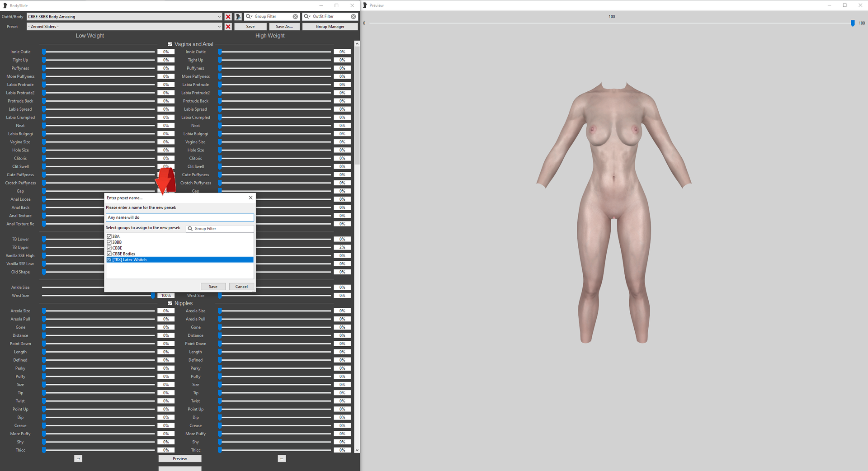This screenshot has height=471, width=868.
Task: Click the Outfit Filter magnifier icon
Action: (x=307, y=16)
